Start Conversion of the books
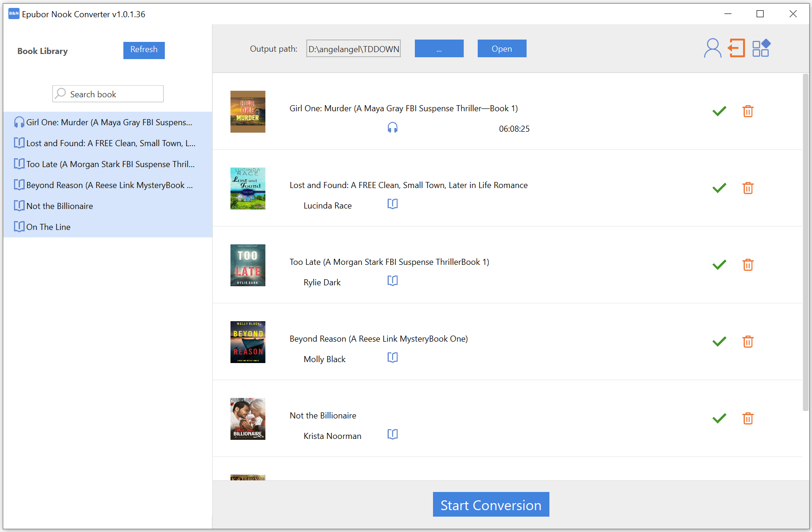The height and width of the screenshot is (532, 812). 491,505
